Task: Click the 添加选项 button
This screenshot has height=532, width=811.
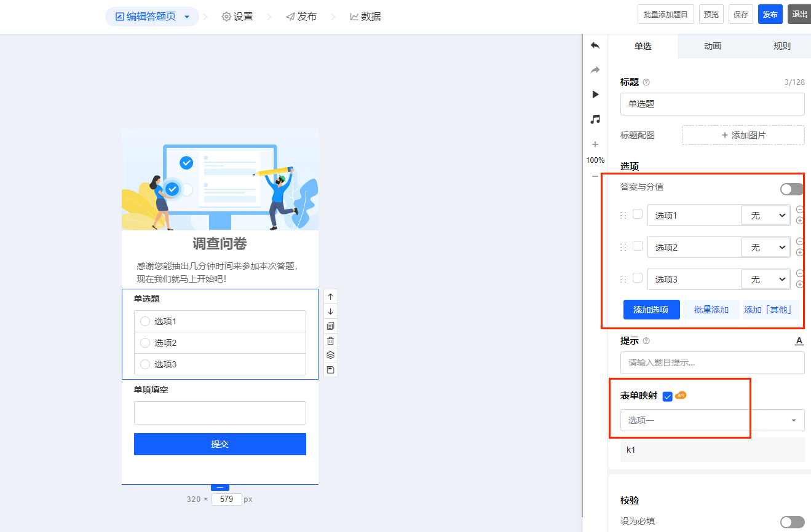Action: coord(651,310)
